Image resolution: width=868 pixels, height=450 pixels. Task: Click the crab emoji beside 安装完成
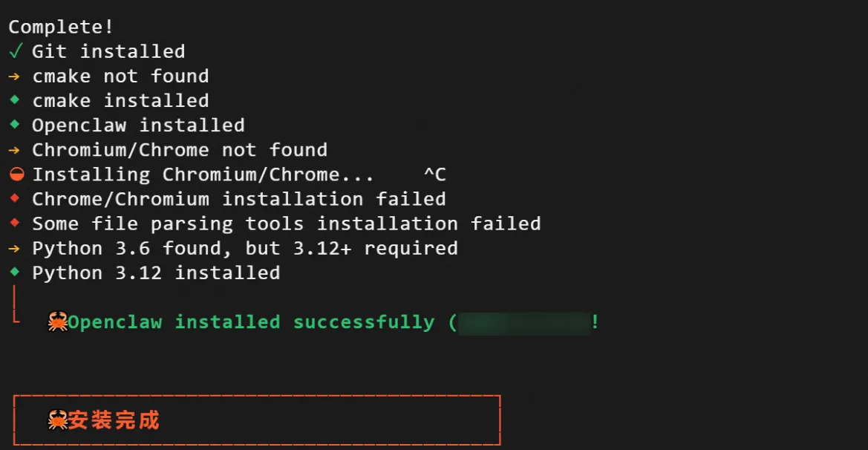tap(58, 420)
